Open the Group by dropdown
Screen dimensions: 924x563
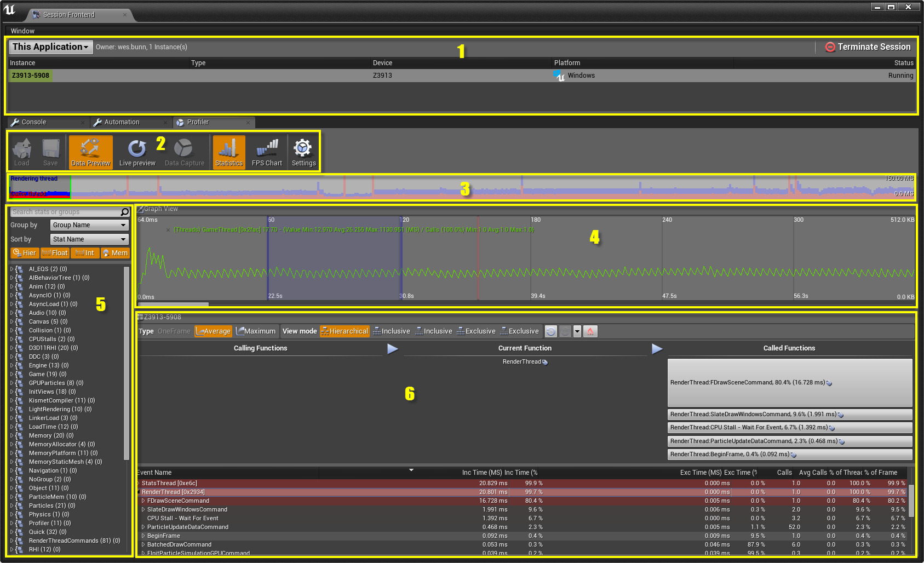click(89, 225)
